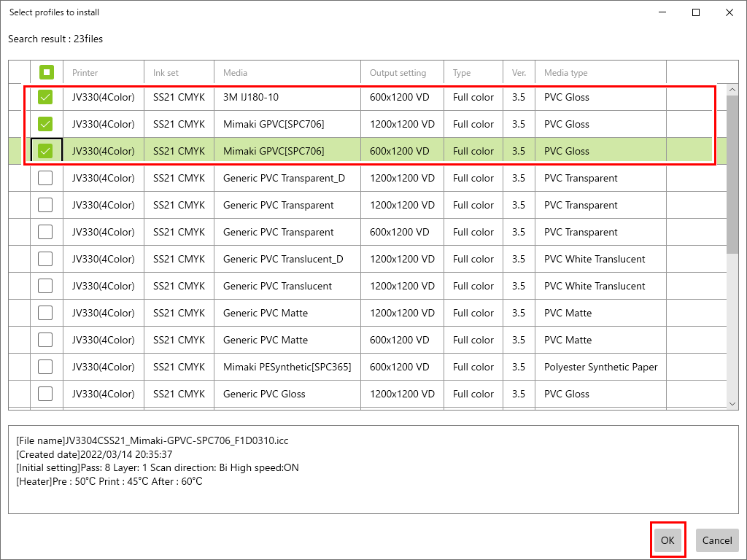
Task: Uncheck the highlighted Mimaki GPVC 600x1200 checkbox
Action: click(45, 151)
